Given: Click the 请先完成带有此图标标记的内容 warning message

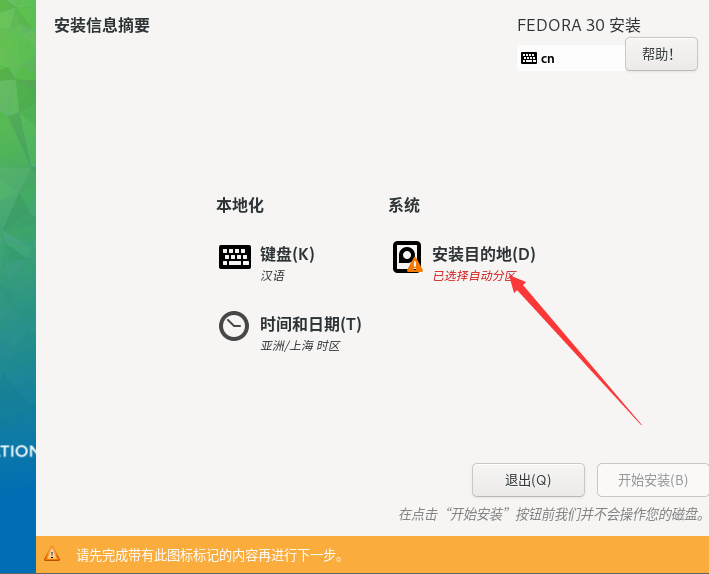Looking at the screenshot, I should click(210, 555).
